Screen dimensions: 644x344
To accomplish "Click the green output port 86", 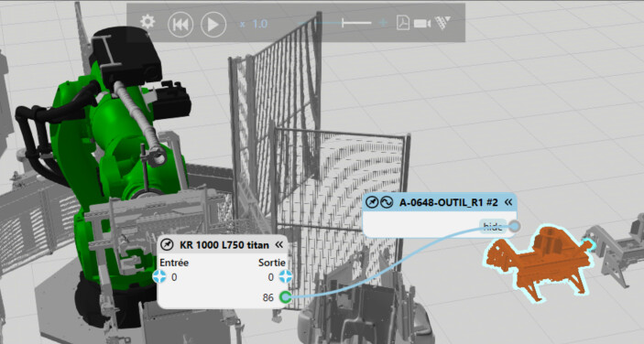I will 286,296.
